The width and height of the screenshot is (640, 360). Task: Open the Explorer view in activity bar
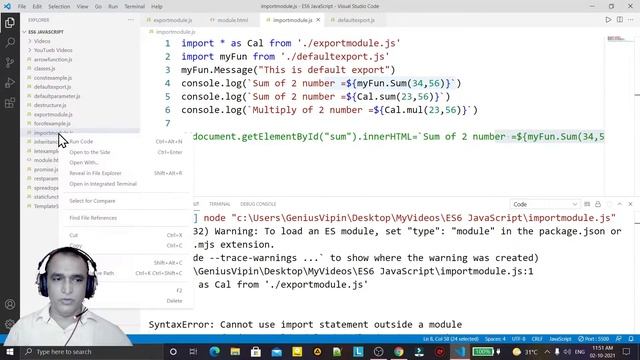[x=10, y=22]
